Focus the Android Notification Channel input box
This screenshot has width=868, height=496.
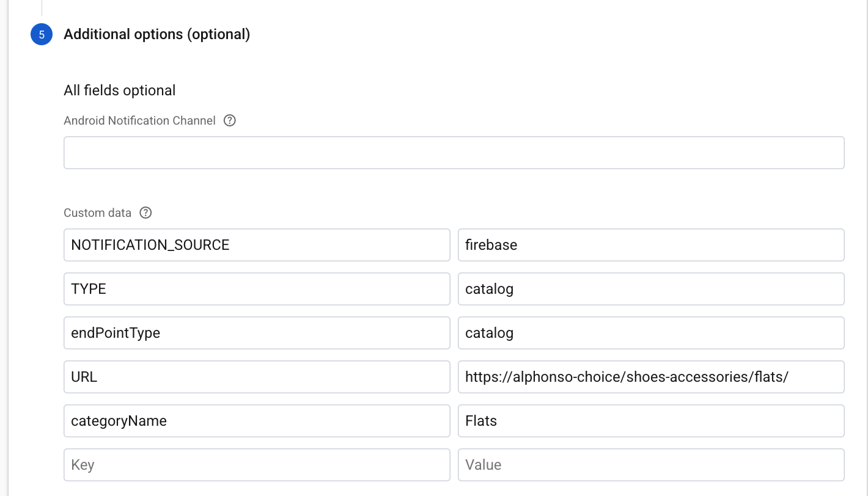(x=454, y=153)
